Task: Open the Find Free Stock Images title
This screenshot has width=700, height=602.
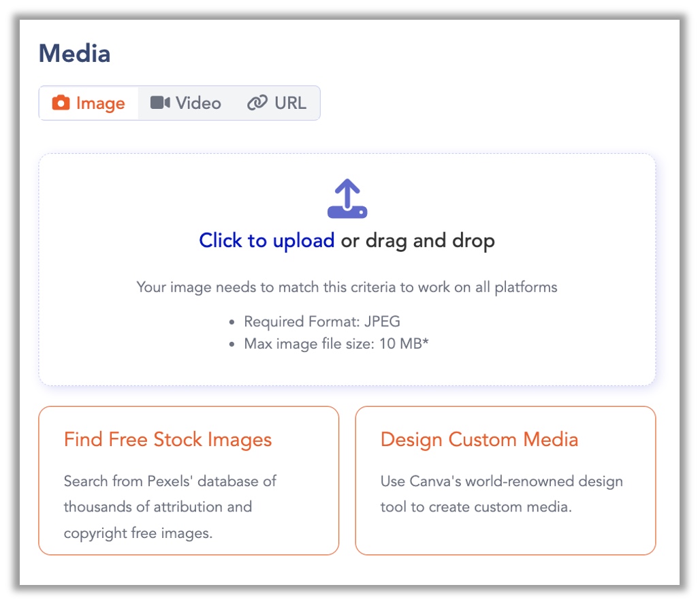Action: pos(168,439)
